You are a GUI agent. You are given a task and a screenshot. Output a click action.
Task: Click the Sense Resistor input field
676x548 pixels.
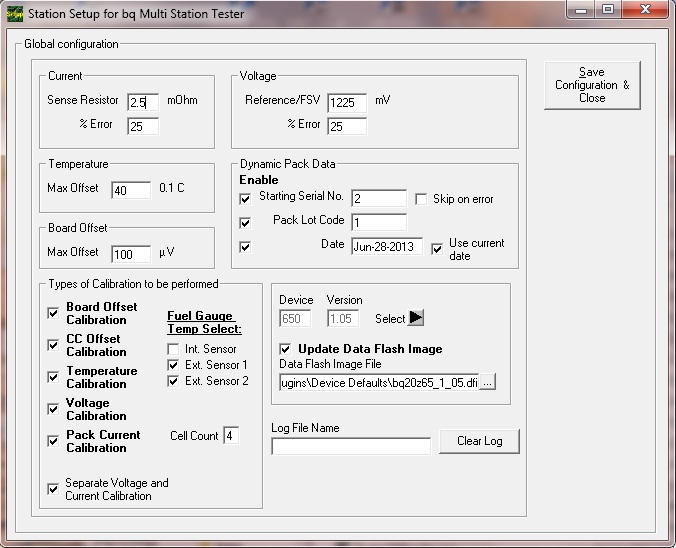(x=143, y=102)
